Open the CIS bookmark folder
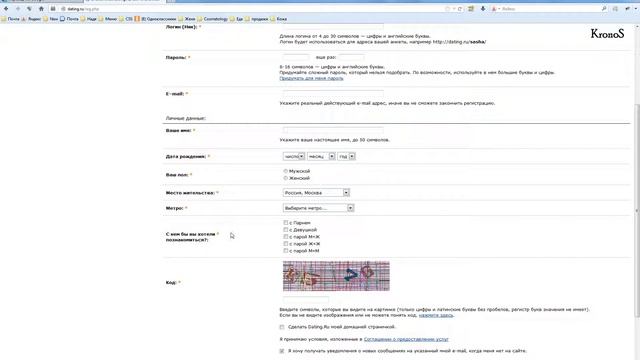This screenshot has width=640, height=360. (126, 19)
